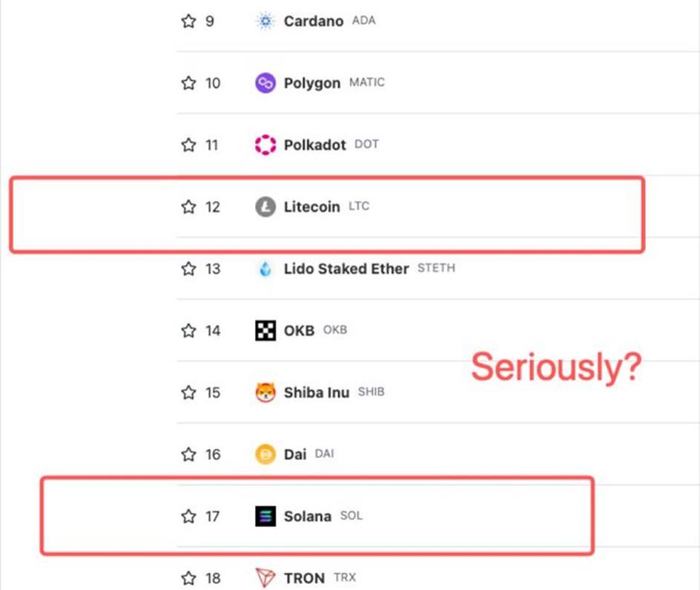Click the yellow Dai logo
The image size is (700, 590).
(265, 455)
